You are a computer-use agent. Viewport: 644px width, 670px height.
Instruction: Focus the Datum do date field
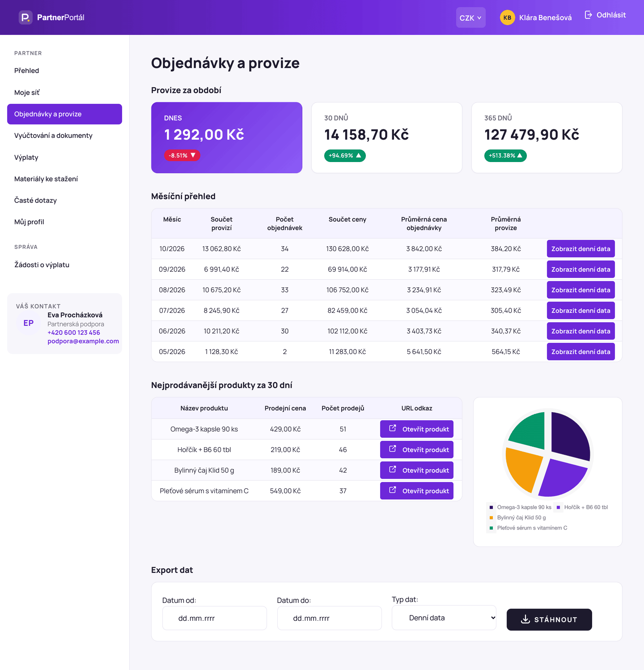(x=330, y=618)
